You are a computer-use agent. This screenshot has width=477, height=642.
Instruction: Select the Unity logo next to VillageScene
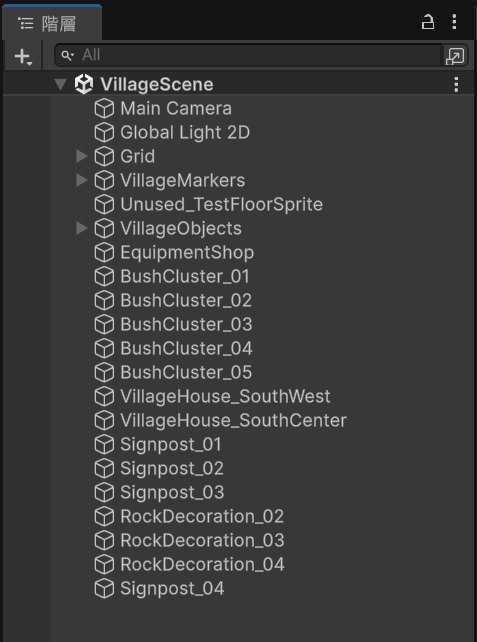tap(84, 85)
